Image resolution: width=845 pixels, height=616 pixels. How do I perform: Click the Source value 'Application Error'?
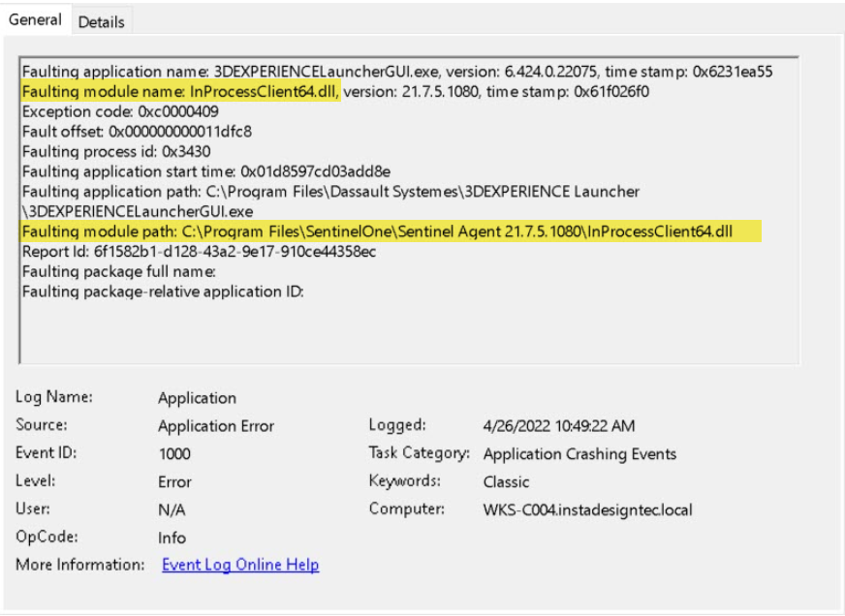(216, 426)
